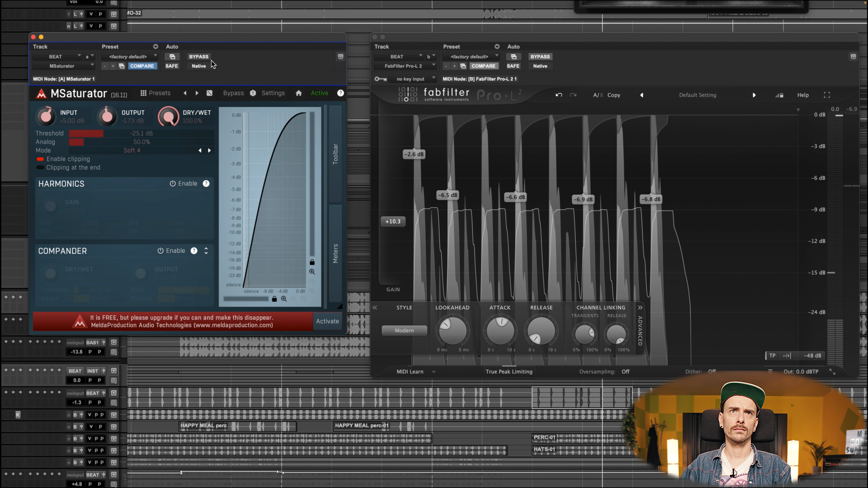868x488 pixels.
Task: Toggle Pro-L 2 full screen icon
Action: (827, 95)
